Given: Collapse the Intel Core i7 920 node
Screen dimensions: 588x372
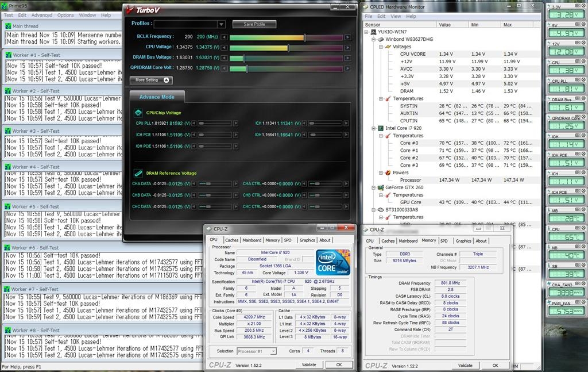Looking at the screenshot, I should coord(373,128).
